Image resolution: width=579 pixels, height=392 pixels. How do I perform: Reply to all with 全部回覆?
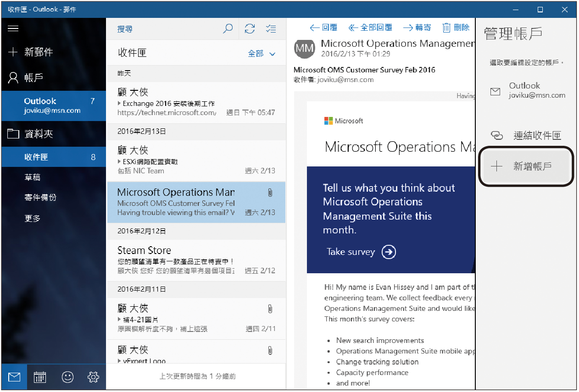click(371, 28)
